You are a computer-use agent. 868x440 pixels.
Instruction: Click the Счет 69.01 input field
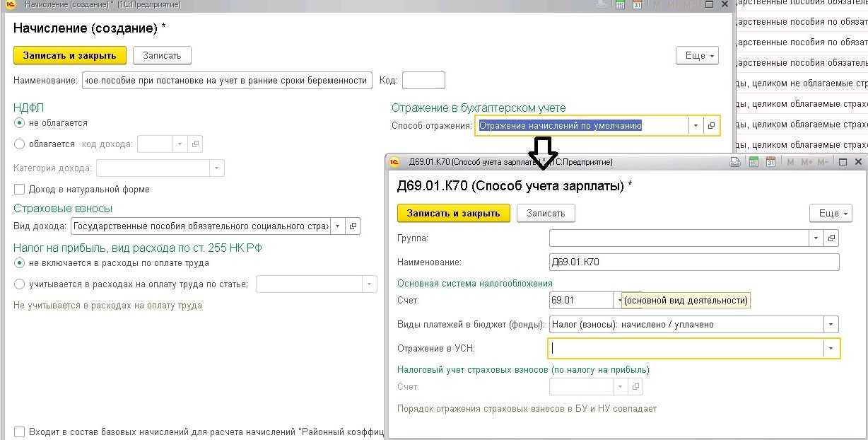point(581,301)
